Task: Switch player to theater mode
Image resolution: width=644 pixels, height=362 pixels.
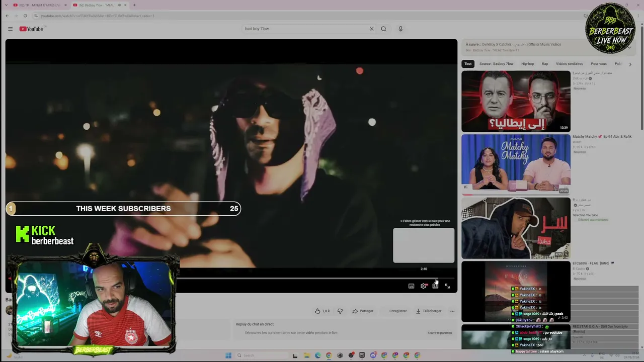Action: point(435,286)
